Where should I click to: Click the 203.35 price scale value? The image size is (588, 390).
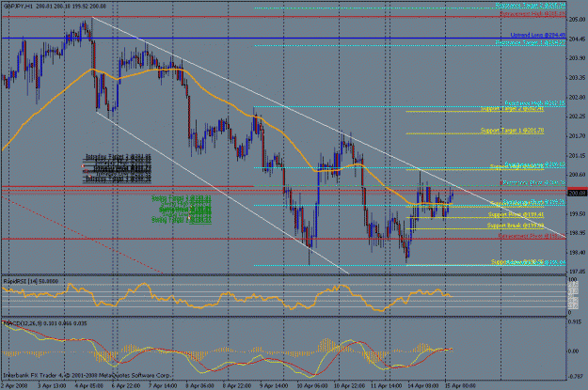[577, 78]
